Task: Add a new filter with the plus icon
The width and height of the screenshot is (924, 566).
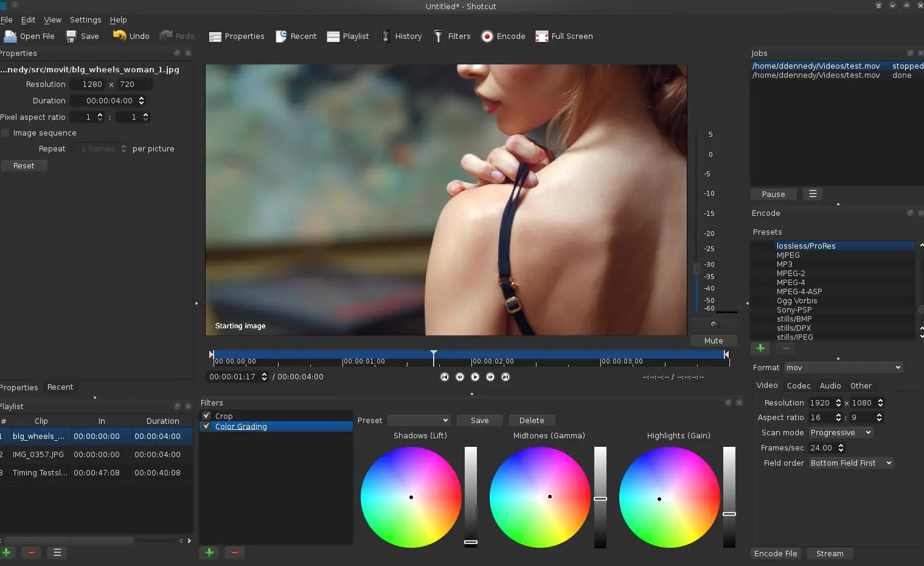Action: click(209, 553)
